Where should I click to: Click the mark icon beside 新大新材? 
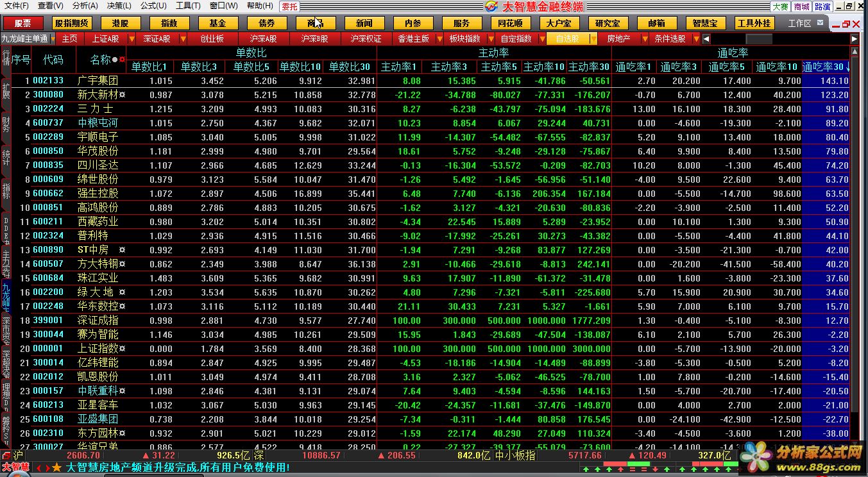(122, 95)
